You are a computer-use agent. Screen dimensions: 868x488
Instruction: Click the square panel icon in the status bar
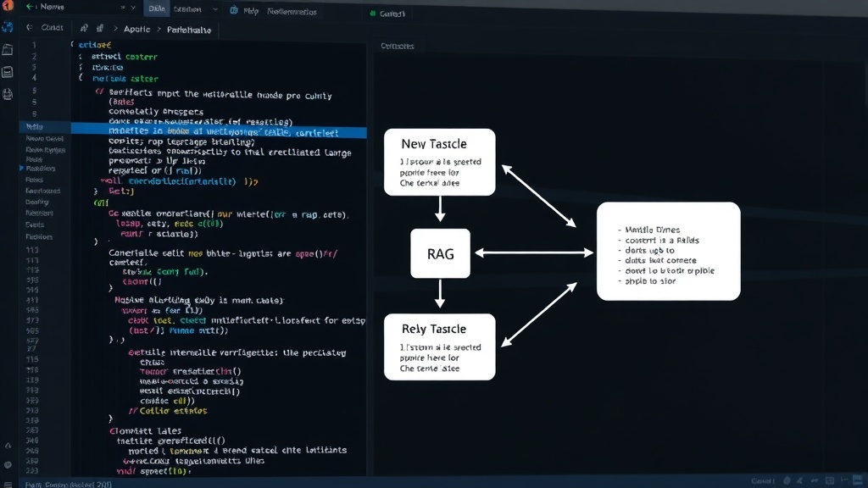(829, 481)
